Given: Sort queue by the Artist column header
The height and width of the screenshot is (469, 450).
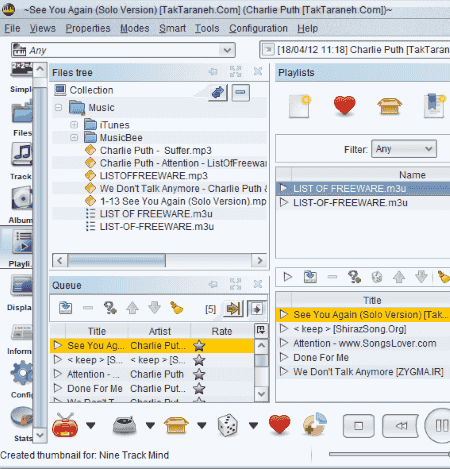Looking at the screenshot, I should [160, 331].
